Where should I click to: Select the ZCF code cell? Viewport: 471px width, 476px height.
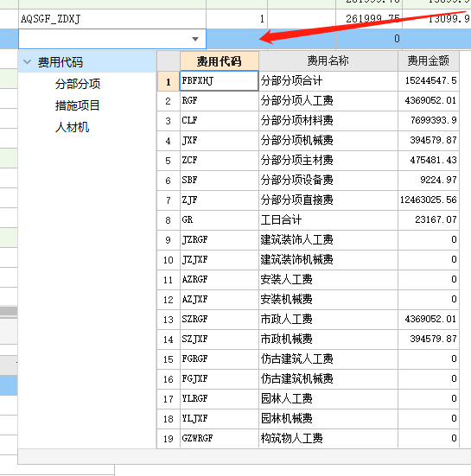click(x=220, y=161)
